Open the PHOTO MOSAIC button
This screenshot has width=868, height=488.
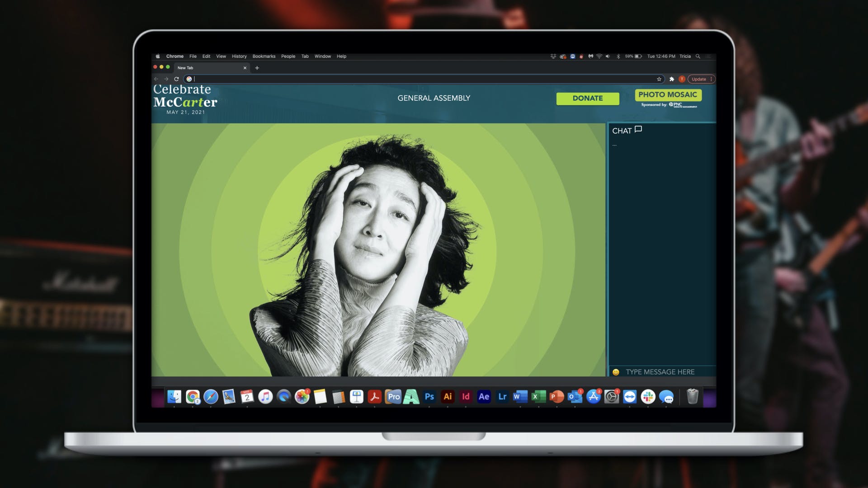[x=668, y=95]
